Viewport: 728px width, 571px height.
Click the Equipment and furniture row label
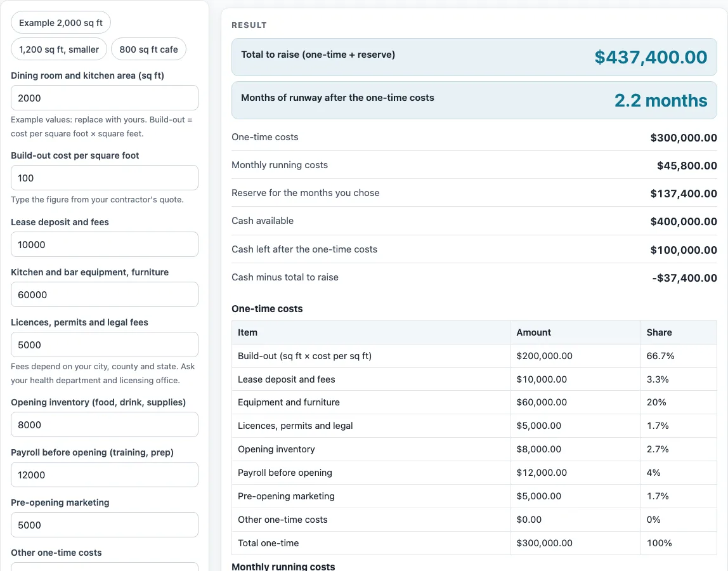click(x=289, y=402)
